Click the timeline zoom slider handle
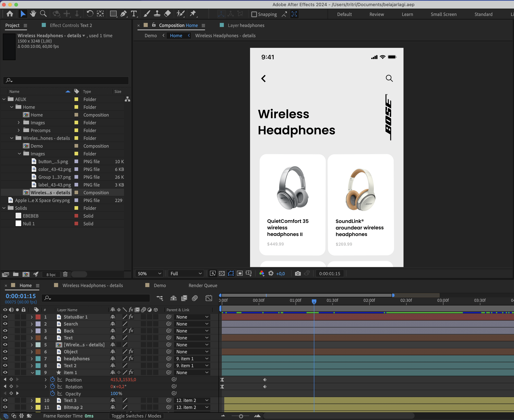Screen dimensions: 514x420 pyautogui.click(x=241, y=416)
